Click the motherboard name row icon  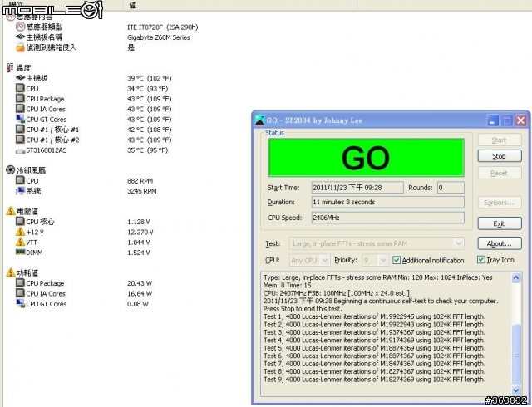click(x=20, y=37)
